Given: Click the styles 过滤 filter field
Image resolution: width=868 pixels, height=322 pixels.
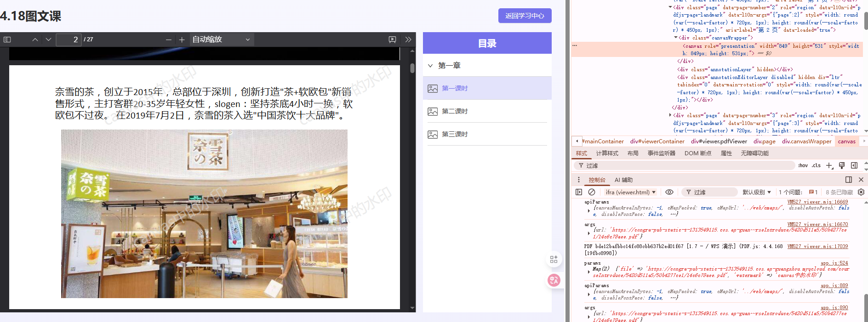Looking at the screenshot, I should 684,165.
